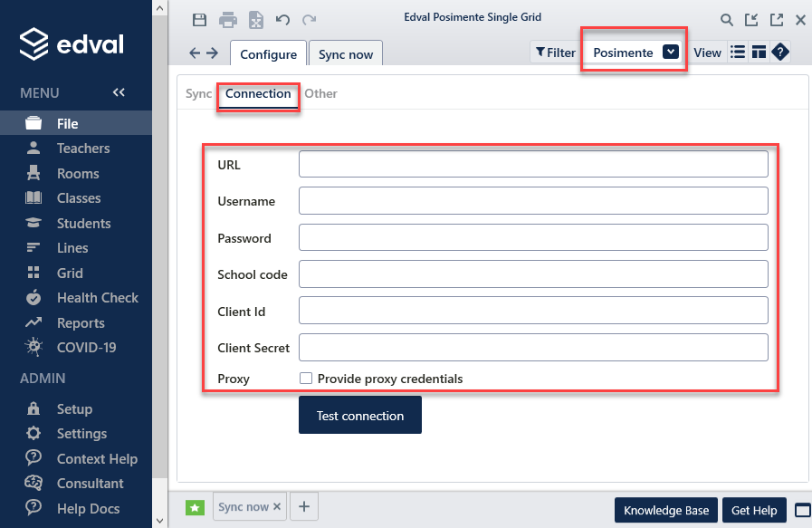Collapse the sidebar menu with double chevron
This screenshot has height=528, width=812.
click(x=119, y=92)
